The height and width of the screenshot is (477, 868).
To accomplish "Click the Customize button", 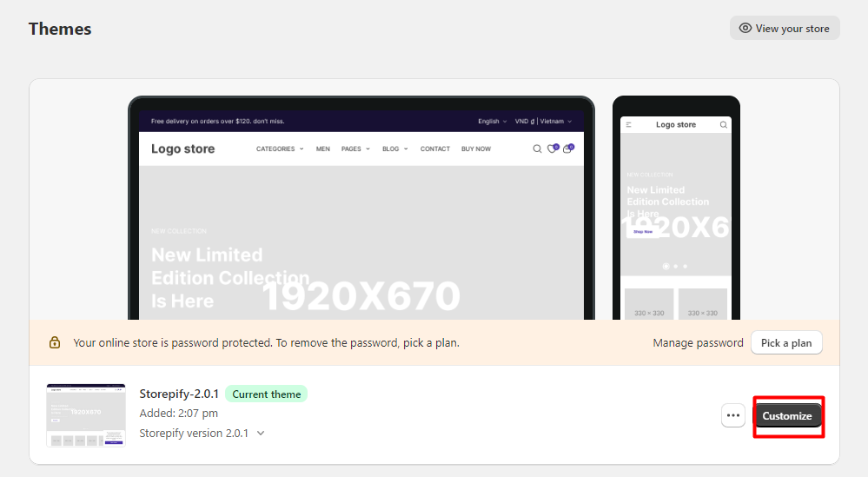I will tap(787, 416).
